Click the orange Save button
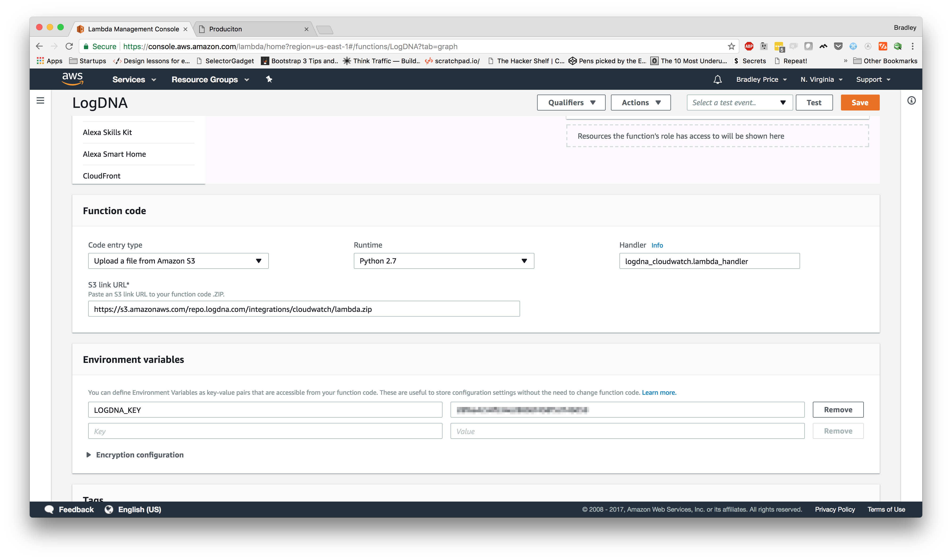Viewport: 952px width, 560px height. 860,102
